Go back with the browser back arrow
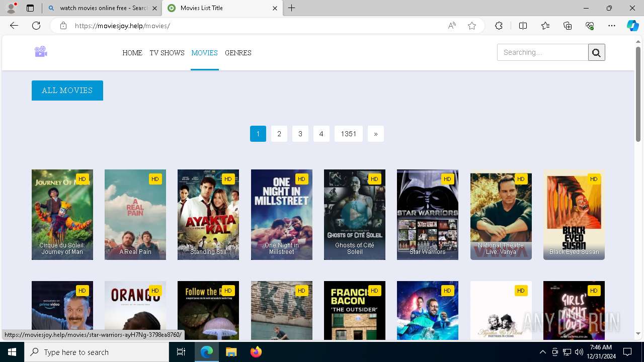Image resolution: width=644 pixels, height=362 pixels. 14,26
